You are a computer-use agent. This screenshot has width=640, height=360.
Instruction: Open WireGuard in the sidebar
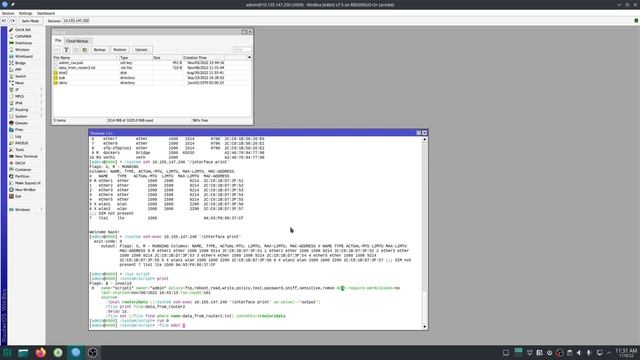24,56
